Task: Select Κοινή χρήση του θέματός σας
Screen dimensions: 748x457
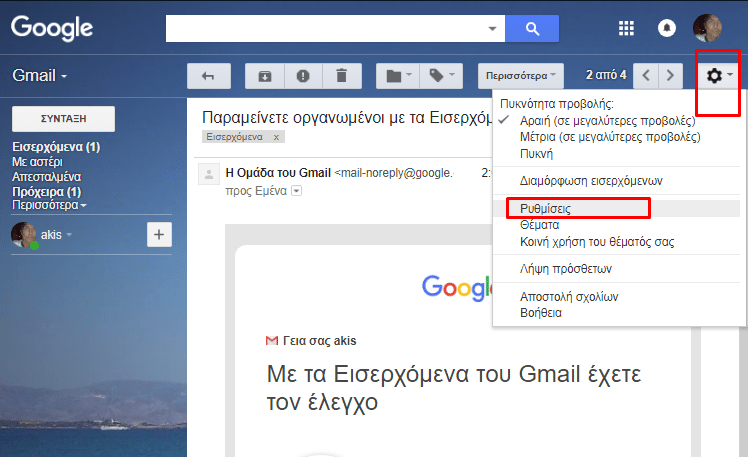Action: pos(597,242)
